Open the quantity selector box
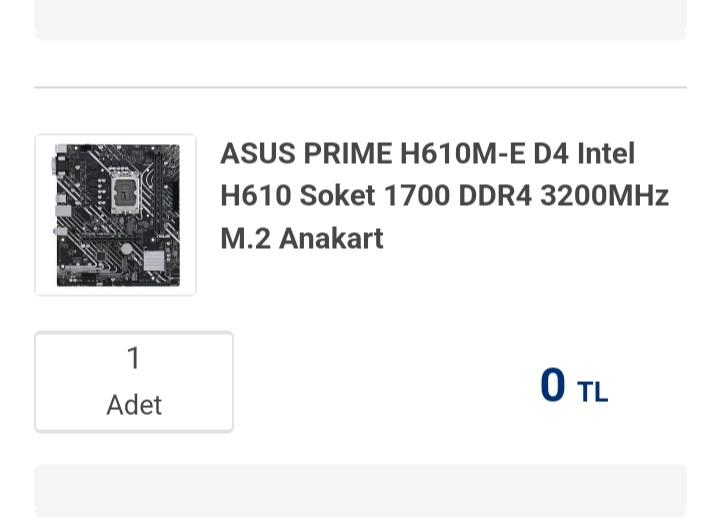Screen dimensions: 720x520 [134, 382]
